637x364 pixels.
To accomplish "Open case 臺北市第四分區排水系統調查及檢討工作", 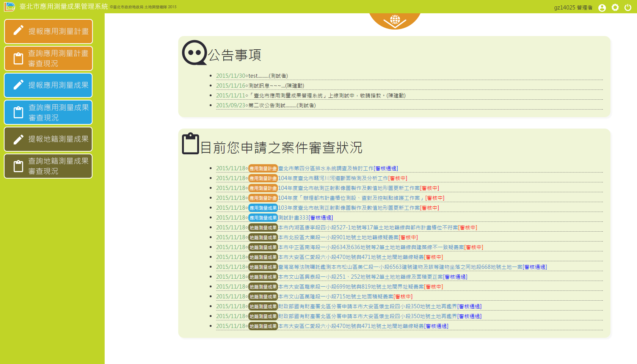I will 326,168.
